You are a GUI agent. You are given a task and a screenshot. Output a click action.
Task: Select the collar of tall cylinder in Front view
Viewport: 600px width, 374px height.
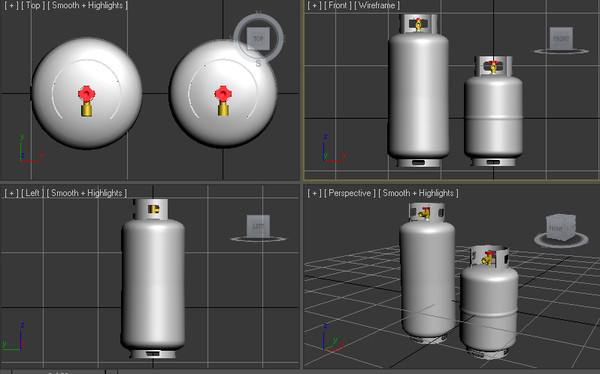pos(419,24)
